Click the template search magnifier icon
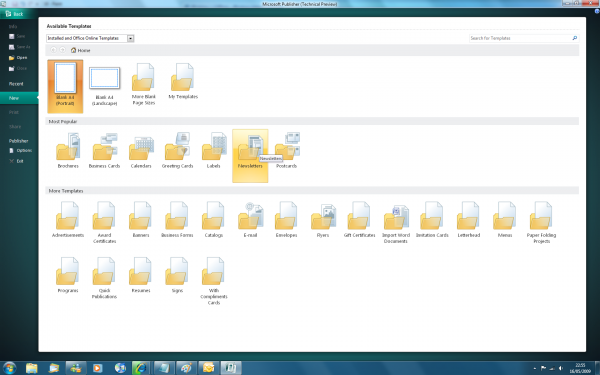The height and width of the screenshot is (375, 600). pyautogui.click(x=574, y=38)
